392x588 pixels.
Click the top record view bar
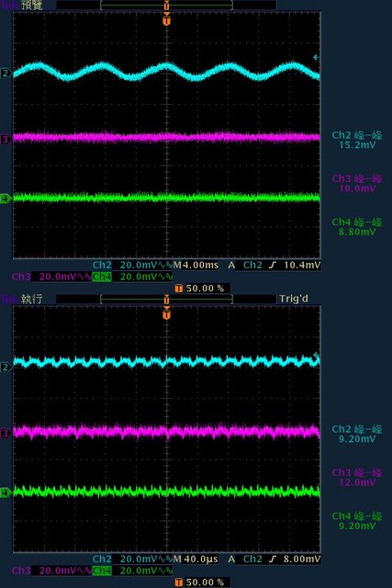(x=166, y=5)
